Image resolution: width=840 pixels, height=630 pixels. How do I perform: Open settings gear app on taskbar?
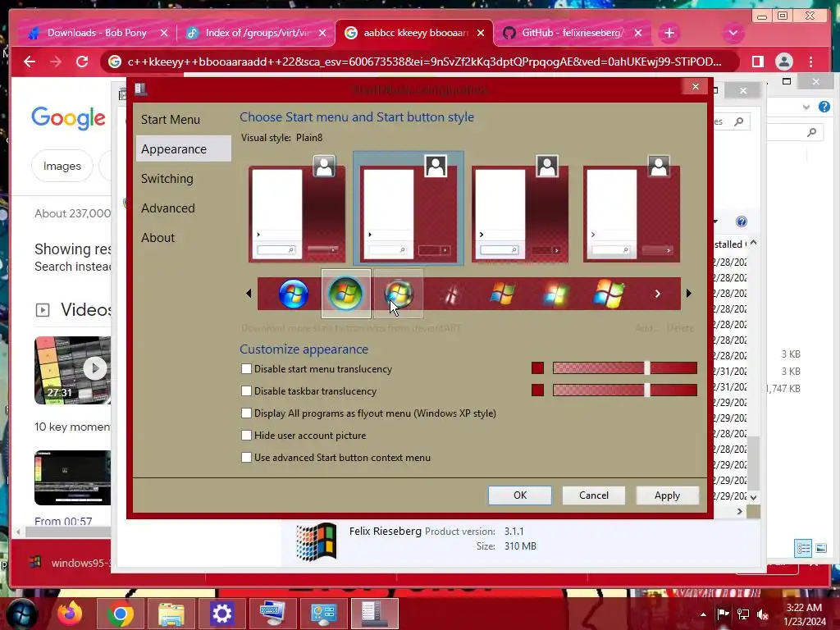point(221,614)
